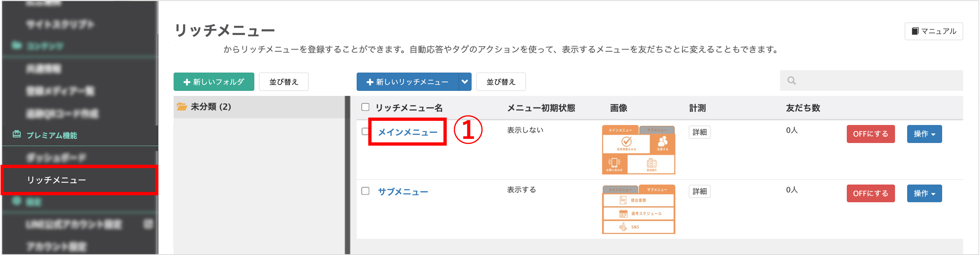The image size is (980, 255).
Task: Click 詳細 button in メインメニュー row
Action: coord(699,132)
